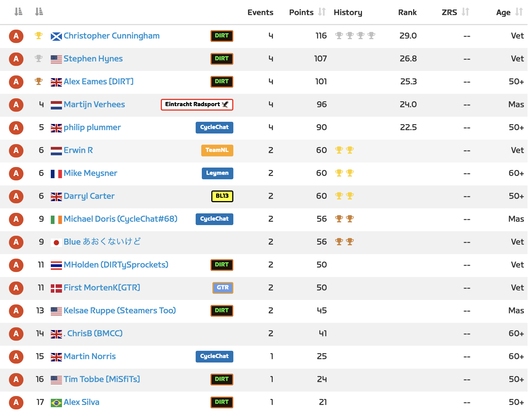This screenshot has height=415, width=532.
Task: Sort table by ZRS arrows
Action: pos(465,12)
